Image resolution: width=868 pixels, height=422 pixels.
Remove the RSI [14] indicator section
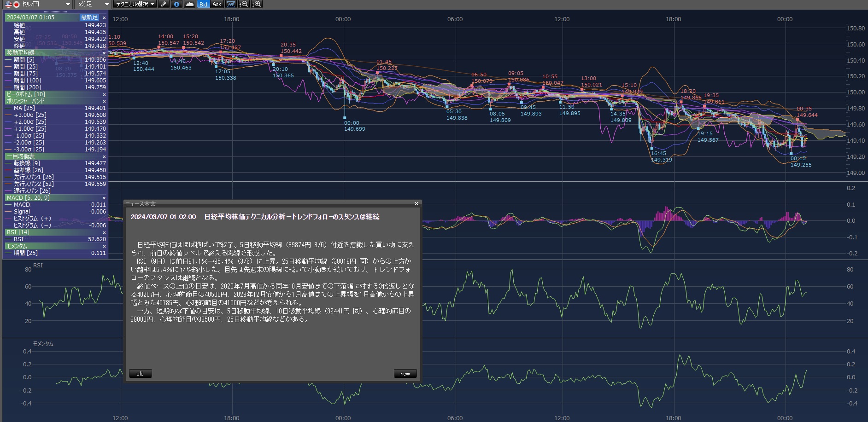(104, 232)
